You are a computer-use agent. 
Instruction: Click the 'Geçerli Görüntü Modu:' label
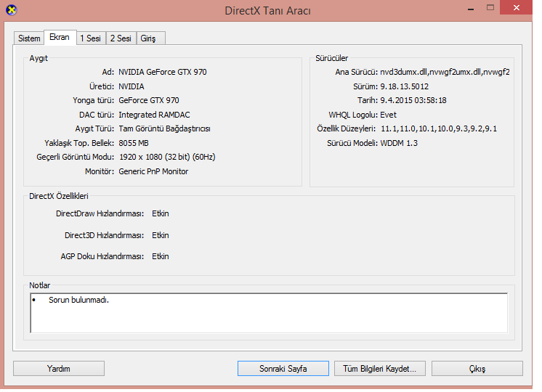point(76,157)
